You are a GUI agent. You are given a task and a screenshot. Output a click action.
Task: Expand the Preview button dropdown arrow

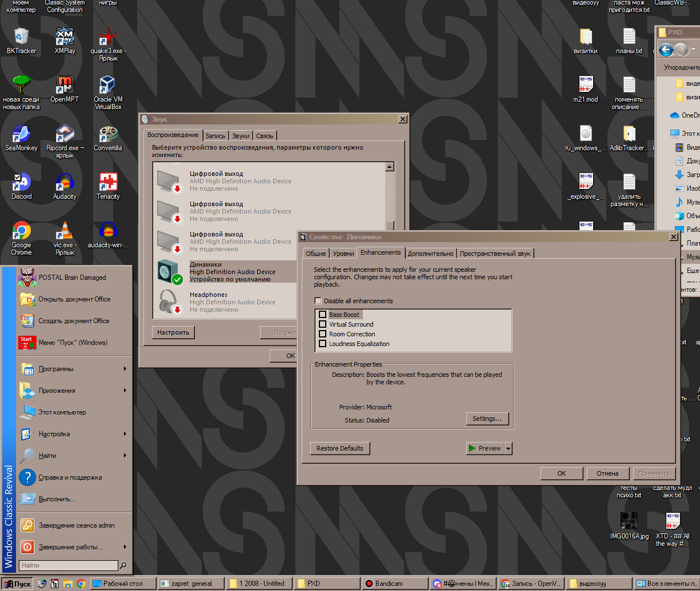coord(509,449)
